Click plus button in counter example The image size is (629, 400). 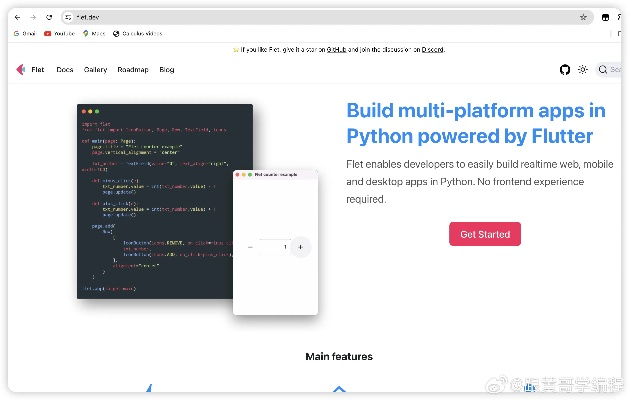301,247
